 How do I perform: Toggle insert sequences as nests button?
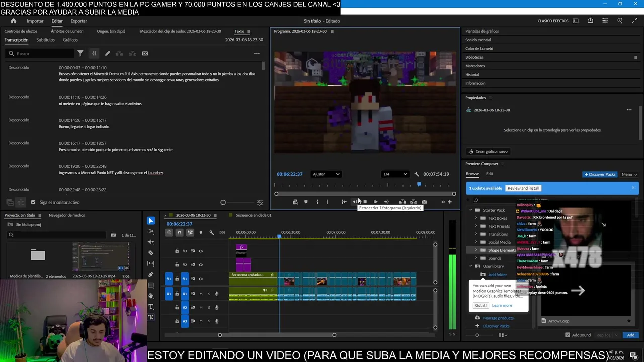point(169,233)
